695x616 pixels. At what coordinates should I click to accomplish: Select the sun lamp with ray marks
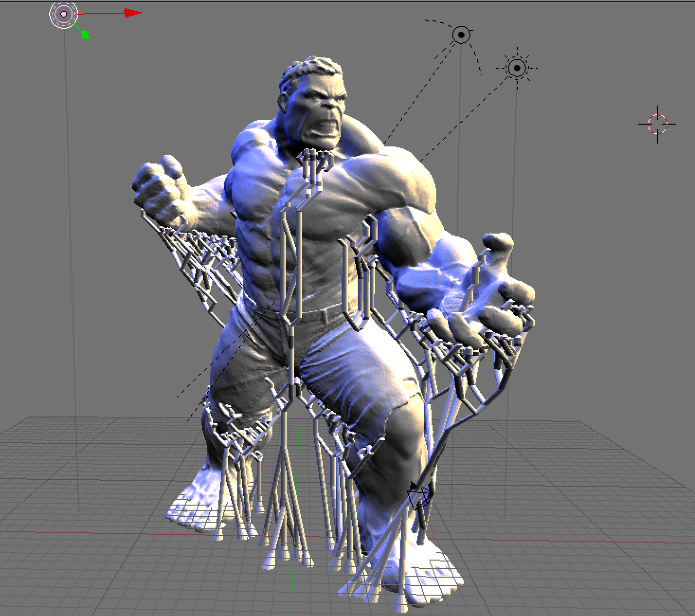tap(517, 68)
